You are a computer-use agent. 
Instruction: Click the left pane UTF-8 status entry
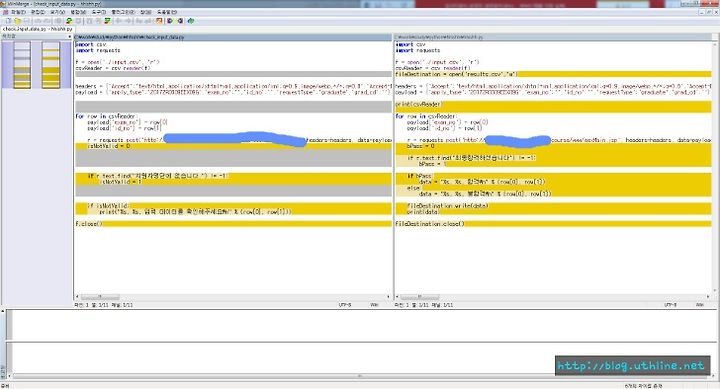(345, 304)
